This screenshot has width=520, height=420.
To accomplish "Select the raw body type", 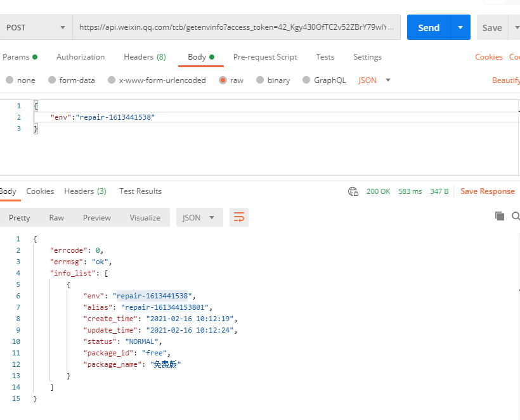I will pyautogui.click(x=231, y=80).
